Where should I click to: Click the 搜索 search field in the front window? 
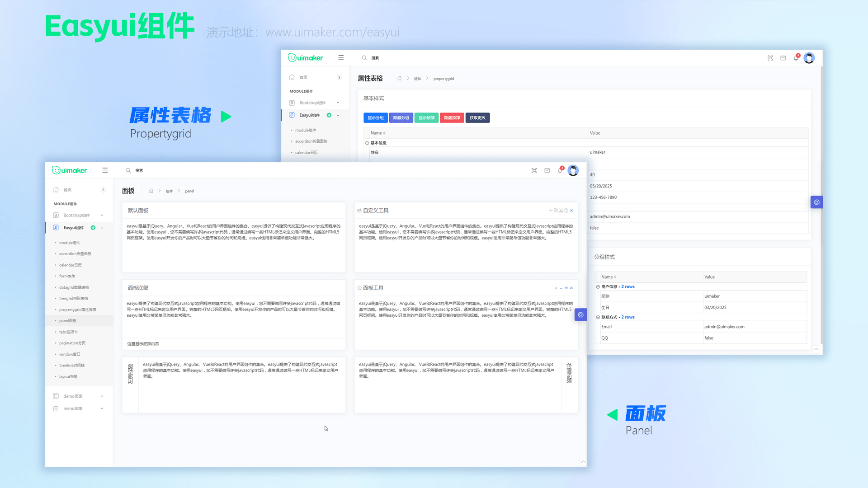139,171
